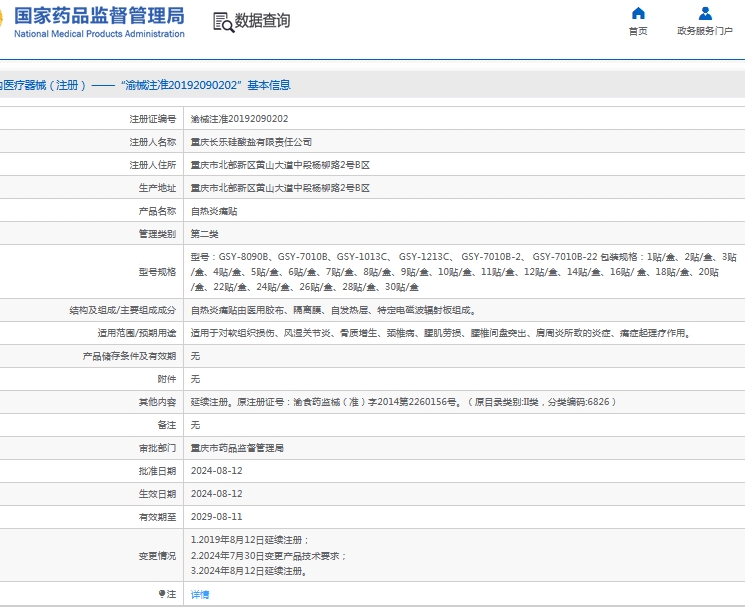The width and height of the screenshot is (745, 610).
Task: Click the data query magnifier icon
Action: pos(223,22)
